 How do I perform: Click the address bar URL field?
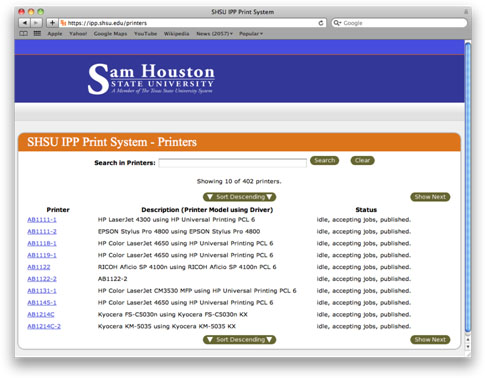(x=192, y=23)
